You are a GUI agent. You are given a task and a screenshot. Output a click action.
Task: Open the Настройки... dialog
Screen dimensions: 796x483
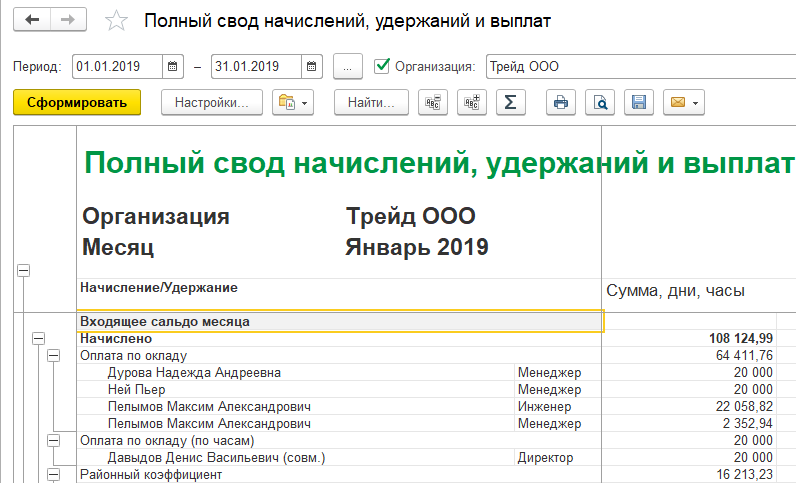pos(212,103)
